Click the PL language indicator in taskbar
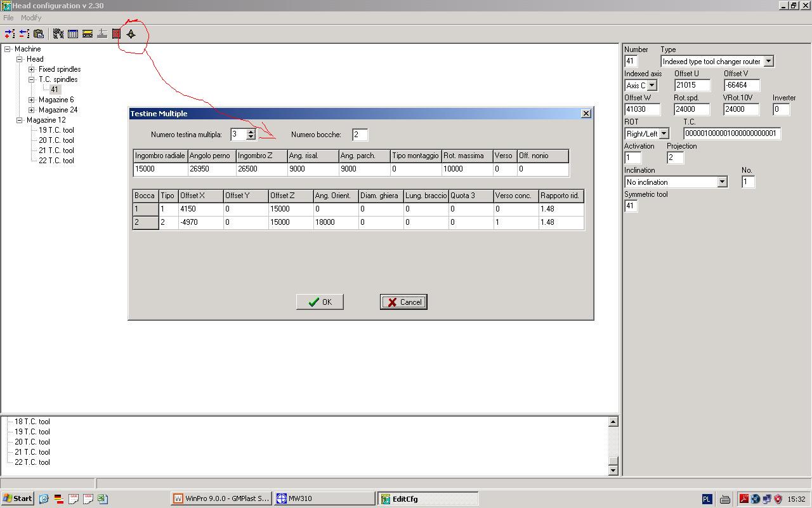 pos(707,499)
